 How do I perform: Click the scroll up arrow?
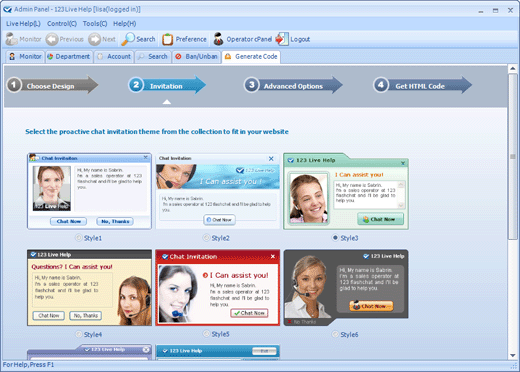pos(513,69)
